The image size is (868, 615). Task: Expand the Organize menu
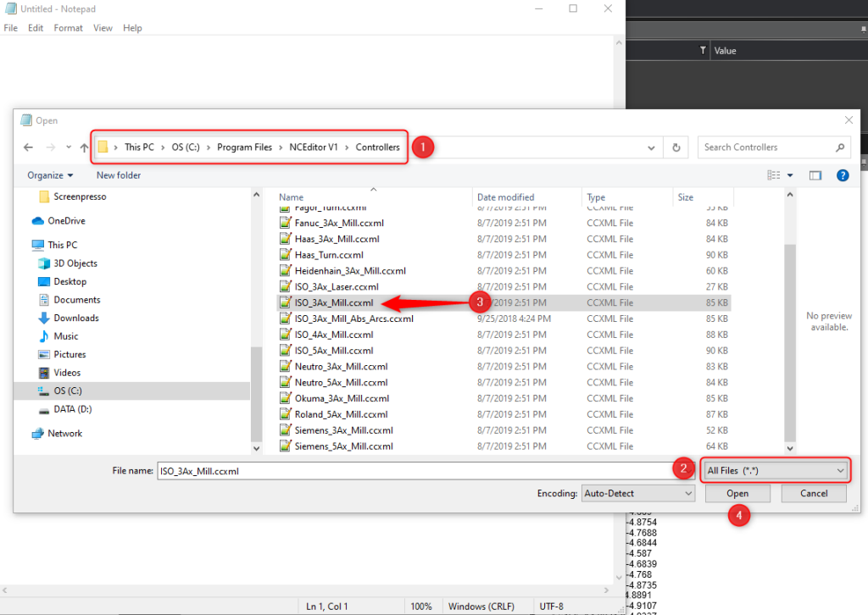coord(49,175)
